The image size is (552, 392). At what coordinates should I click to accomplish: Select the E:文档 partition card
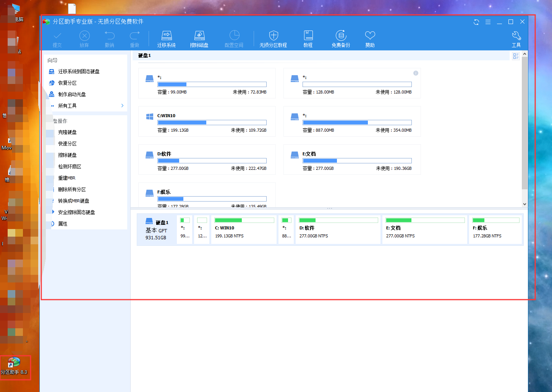[352, 160]
